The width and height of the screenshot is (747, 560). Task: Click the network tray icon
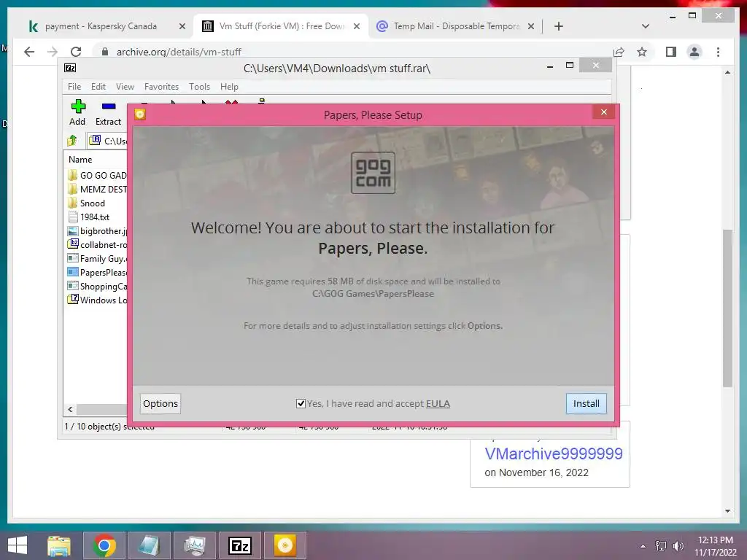[x=661, y=546]
